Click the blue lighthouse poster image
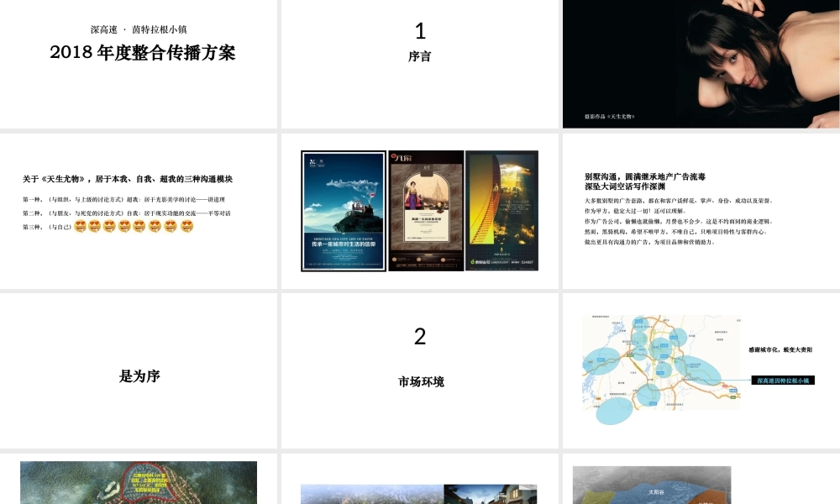Screen dimensions: 840x504 (342, 210)
